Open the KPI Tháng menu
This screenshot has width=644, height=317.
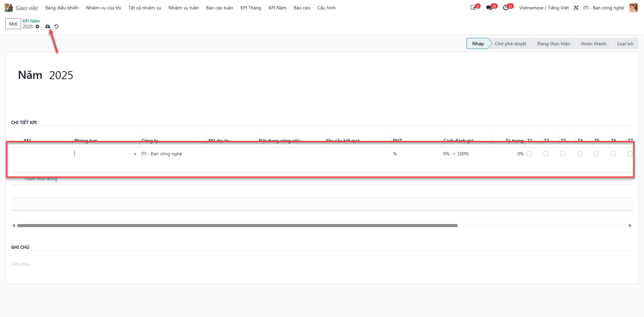pos(251,8)
